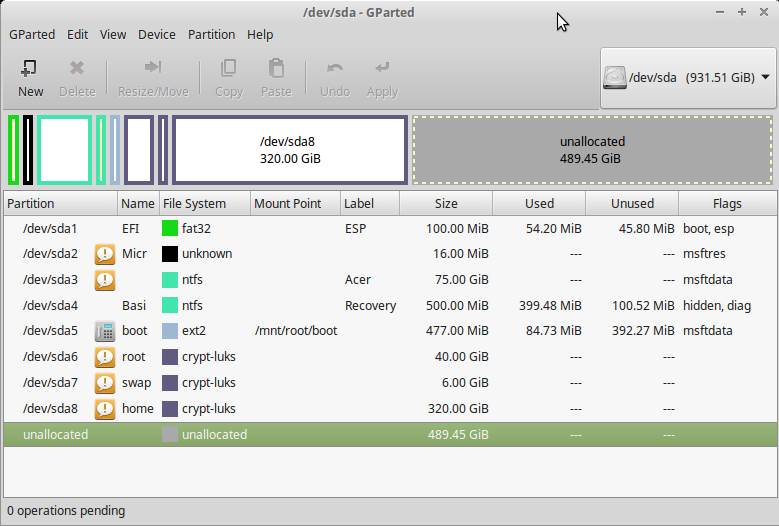
Task: Open the Edit menu
Action: [x=78, y=35]
